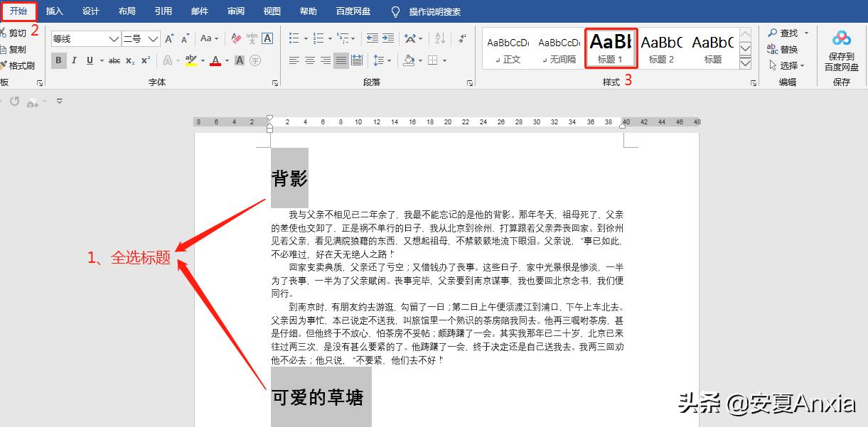Select the subscript icon

[x=129, y=60]
